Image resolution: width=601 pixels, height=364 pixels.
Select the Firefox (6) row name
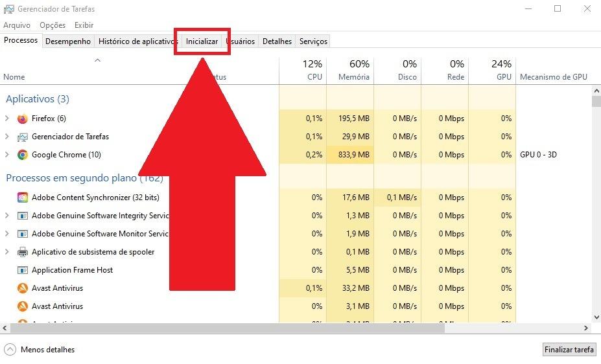pos(49,119)
